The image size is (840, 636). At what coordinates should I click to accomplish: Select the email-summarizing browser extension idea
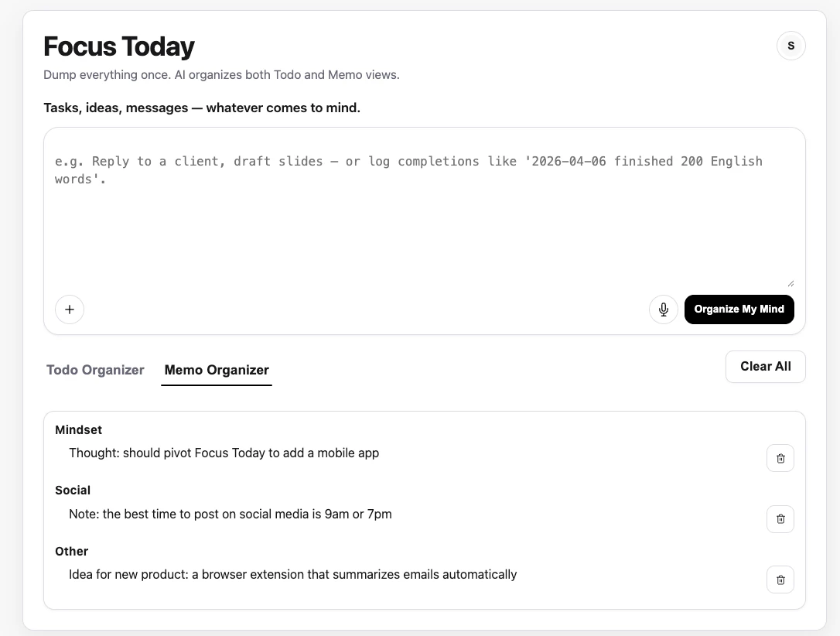tap(292, 574)
